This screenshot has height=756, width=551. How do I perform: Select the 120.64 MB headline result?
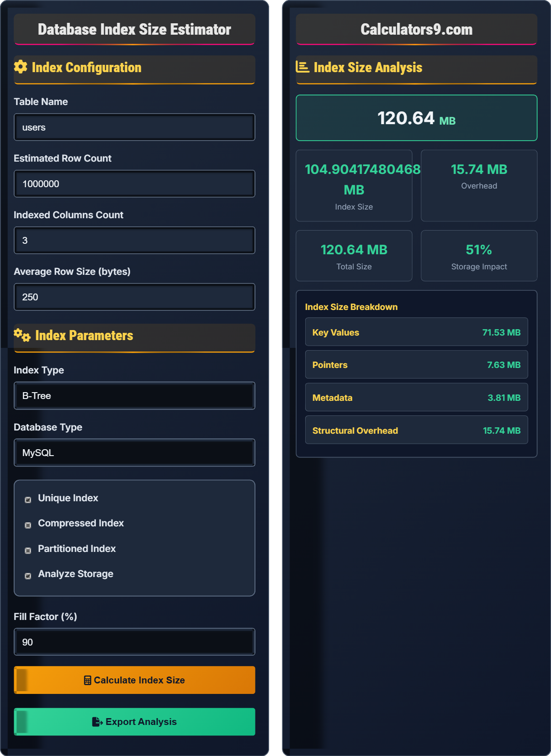[x=417, y=118]
